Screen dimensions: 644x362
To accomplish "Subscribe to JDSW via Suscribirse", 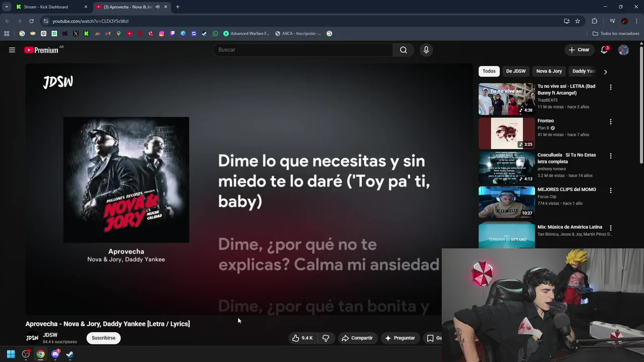I will tap(104, 338).
